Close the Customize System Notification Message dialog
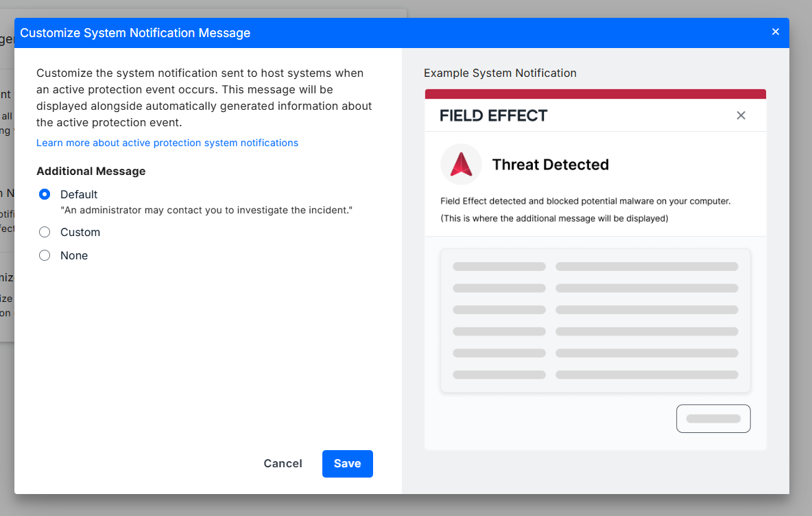 pyautogui.click(x=775, y=32)
